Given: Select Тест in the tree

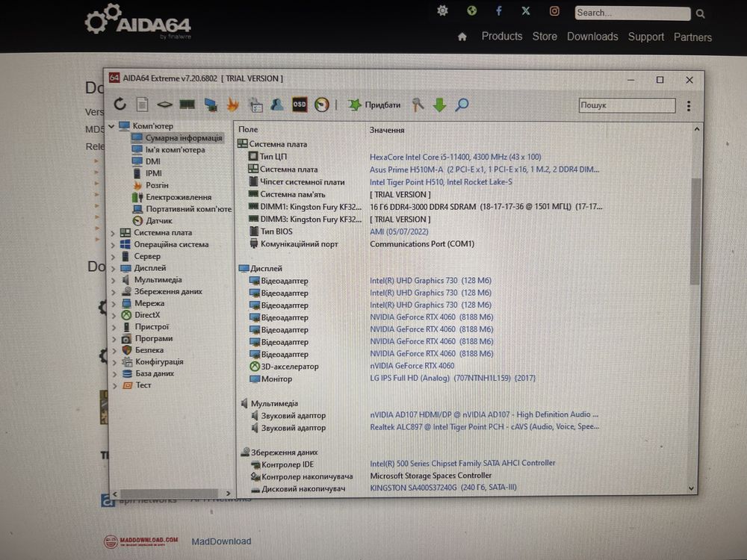Looking at the screenshot, I should pyautogui.click(x=143, y=385).
